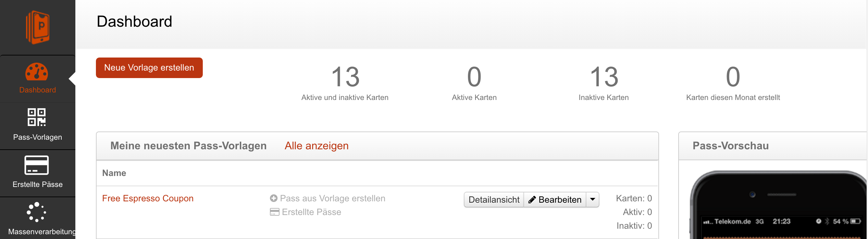
Task: Open the Pass-Vorlagen QR code icon
Action: click(x=37, y=117)
